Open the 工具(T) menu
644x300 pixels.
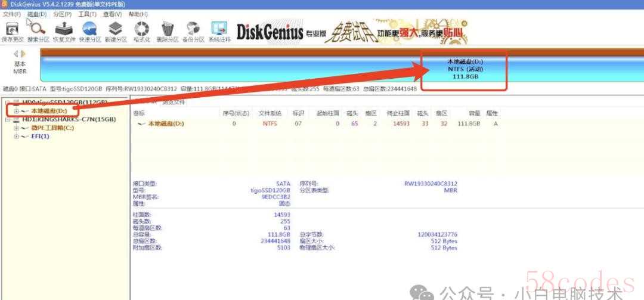point(87,14)
